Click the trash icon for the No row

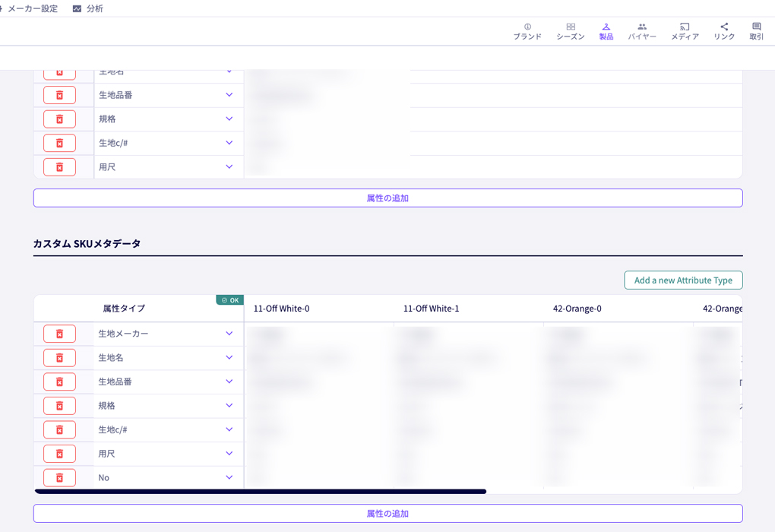pyautogui.click(x=59, y=477)
